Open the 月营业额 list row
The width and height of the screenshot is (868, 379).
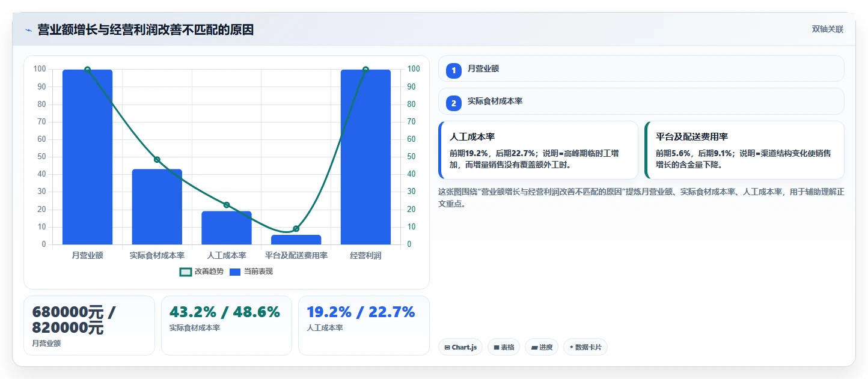coord(641,68)
